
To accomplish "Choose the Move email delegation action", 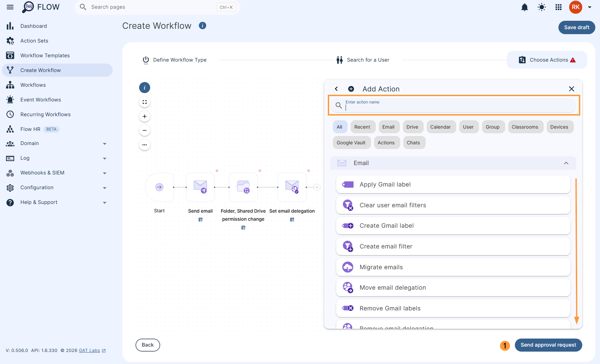I will tap(453, 288).
